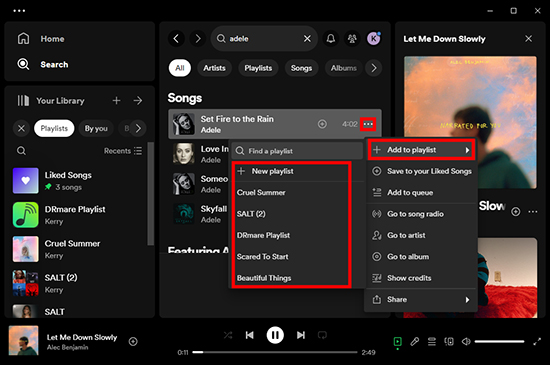Go back with the left arrow
550x365 pixels.
176,38
